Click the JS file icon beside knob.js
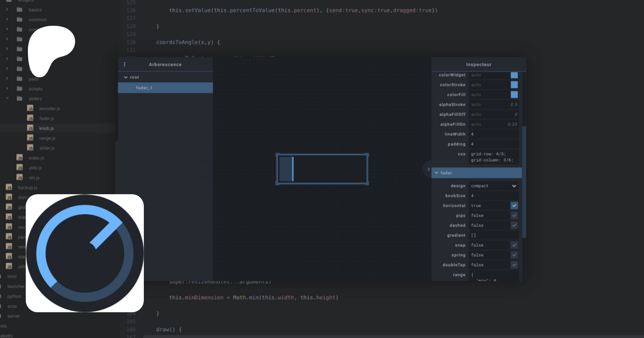This screenshot has height=338, width=644. 30,128
